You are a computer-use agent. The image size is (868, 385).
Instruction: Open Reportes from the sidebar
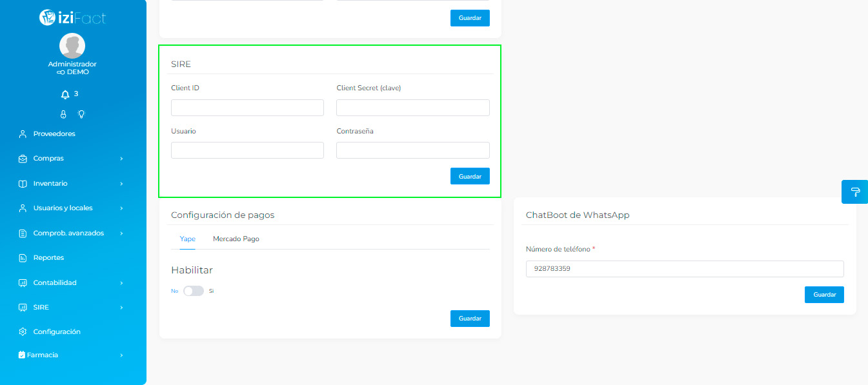point(48,258)
